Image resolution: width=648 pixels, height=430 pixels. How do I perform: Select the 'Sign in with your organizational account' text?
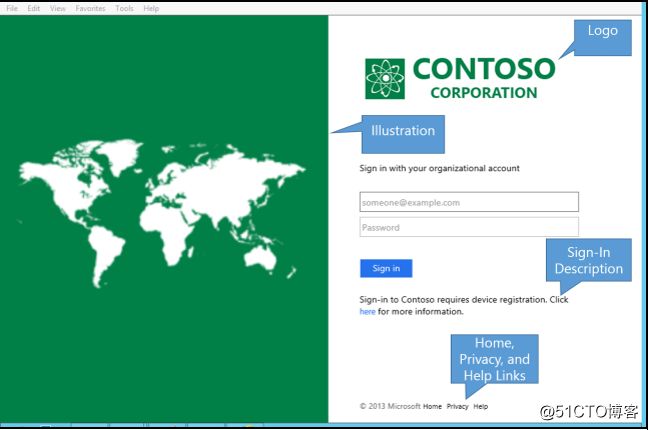pyautogui.click(x=439, y=168)
